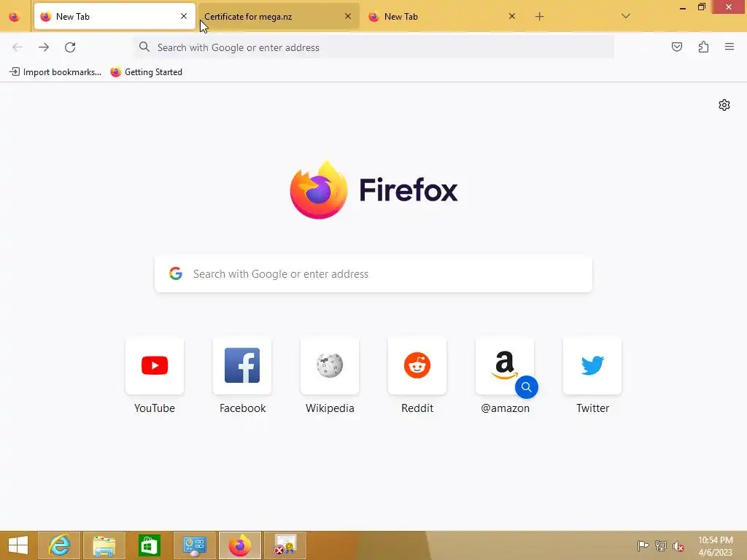Image resolution: width=747 pixels, height=560 pixels.
Task: Open Control Panel taskbar icon
Action: [194, 545]
